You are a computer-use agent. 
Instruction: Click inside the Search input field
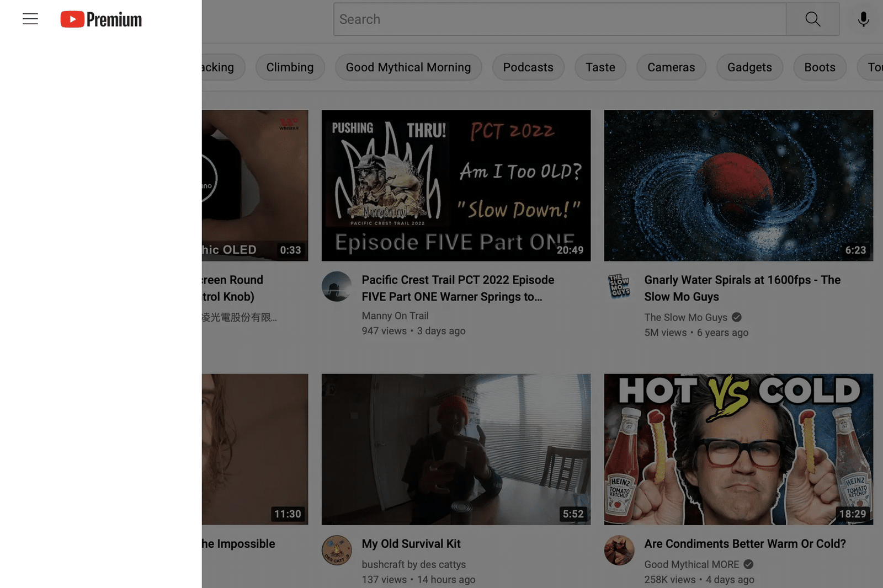(x=552, y=19)
